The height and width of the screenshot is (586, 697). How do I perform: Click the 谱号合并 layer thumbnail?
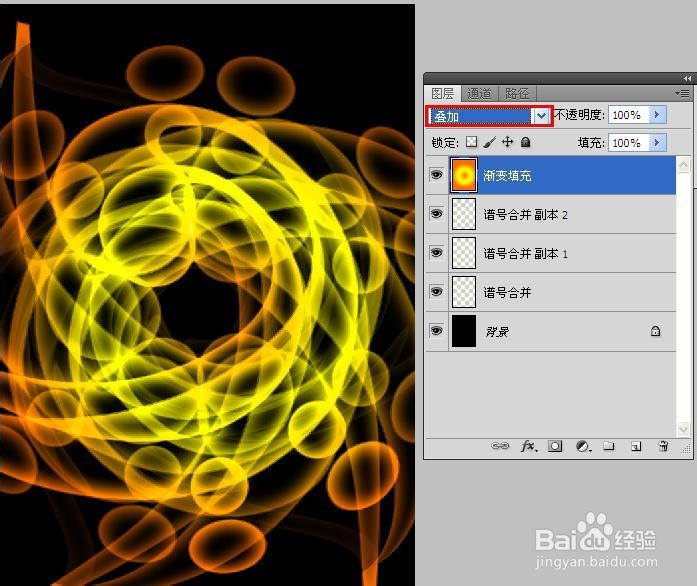[x=464, y=292]
